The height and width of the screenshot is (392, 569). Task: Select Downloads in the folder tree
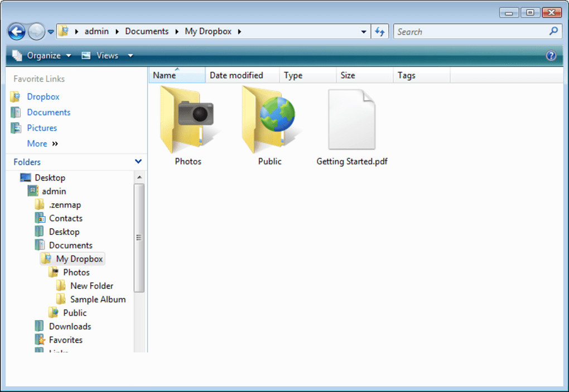click(x=70, y=326)
